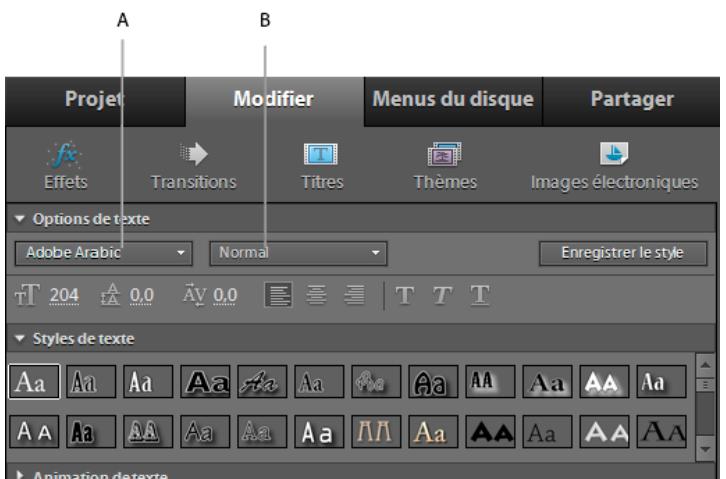Click the font size value 204
The image size is (726, 479).
pyautogui.click(x=64, y=295)
